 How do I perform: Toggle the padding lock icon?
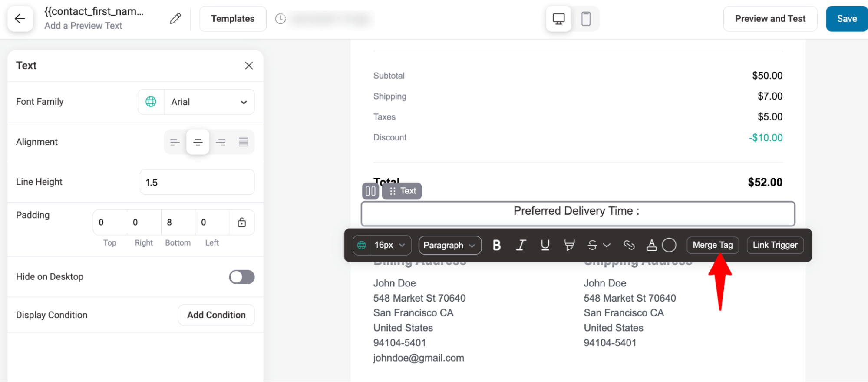[242, 223]
